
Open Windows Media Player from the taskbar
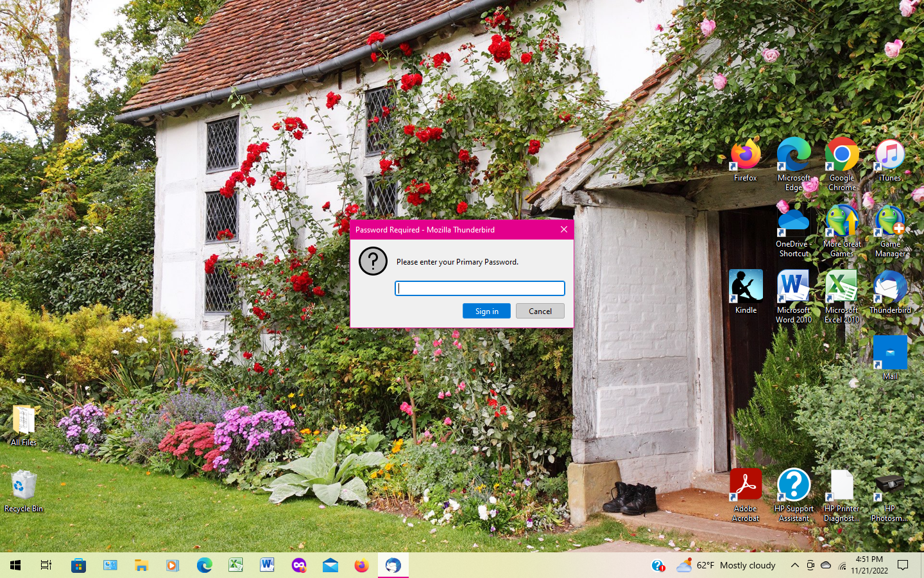coord(173,565)
